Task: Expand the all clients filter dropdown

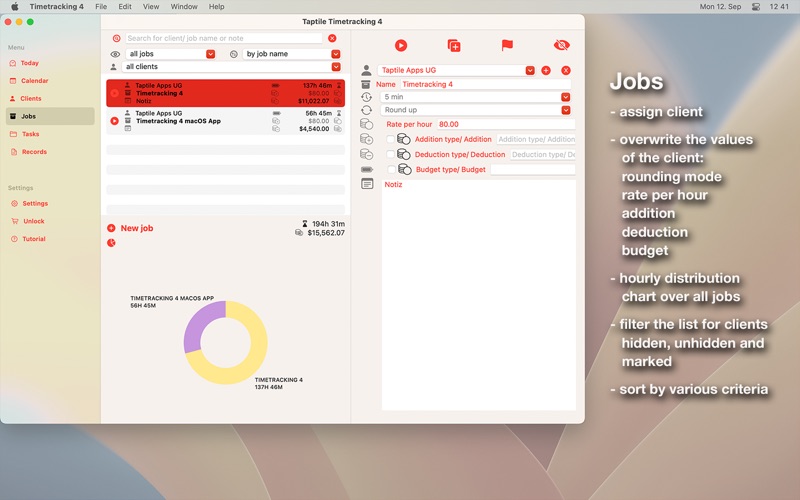Action: [336, 67]
